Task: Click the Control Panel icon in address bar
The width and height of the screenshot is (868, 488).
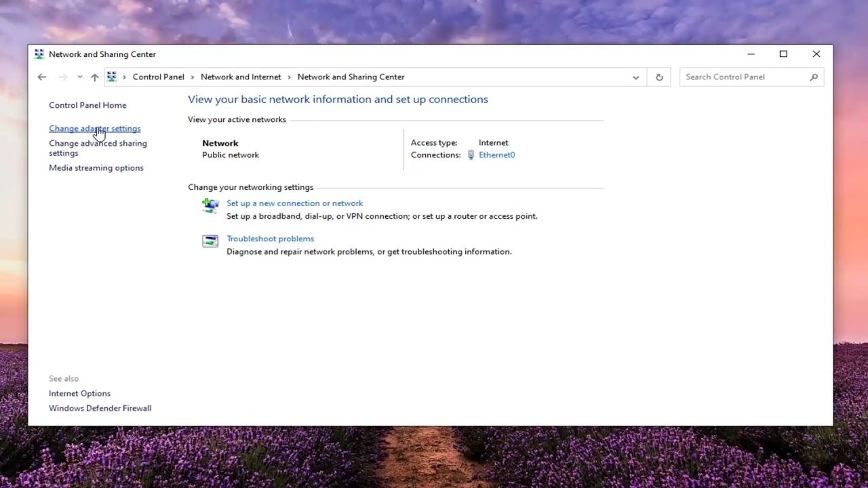Action: coord(112,77)
